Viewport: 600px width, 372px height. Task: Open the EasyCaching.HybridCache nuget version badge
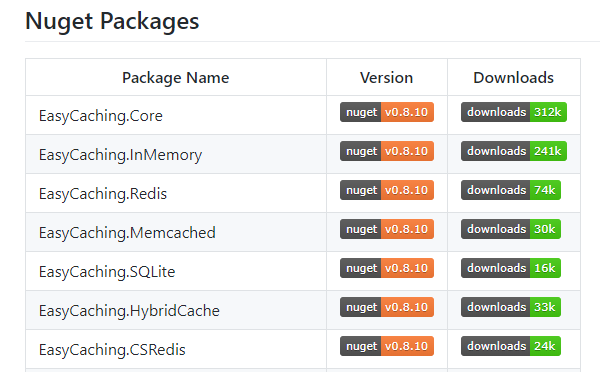click(x=387, y=307)
